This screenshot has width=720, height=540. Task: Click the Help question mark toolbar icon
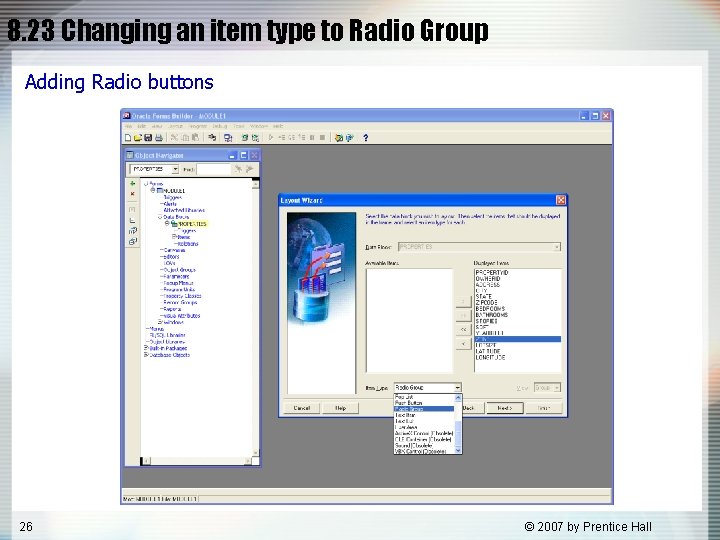[366, 138]
